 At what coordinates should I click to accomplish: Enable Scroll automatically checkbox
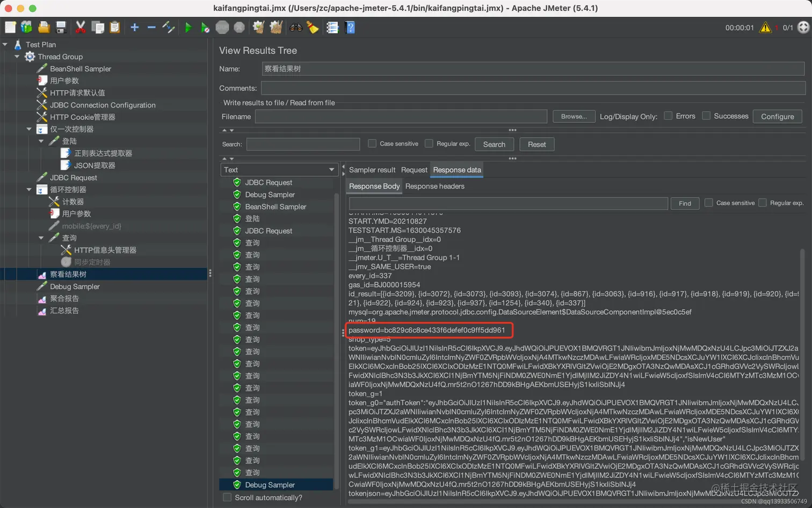(x=227, y=497)
